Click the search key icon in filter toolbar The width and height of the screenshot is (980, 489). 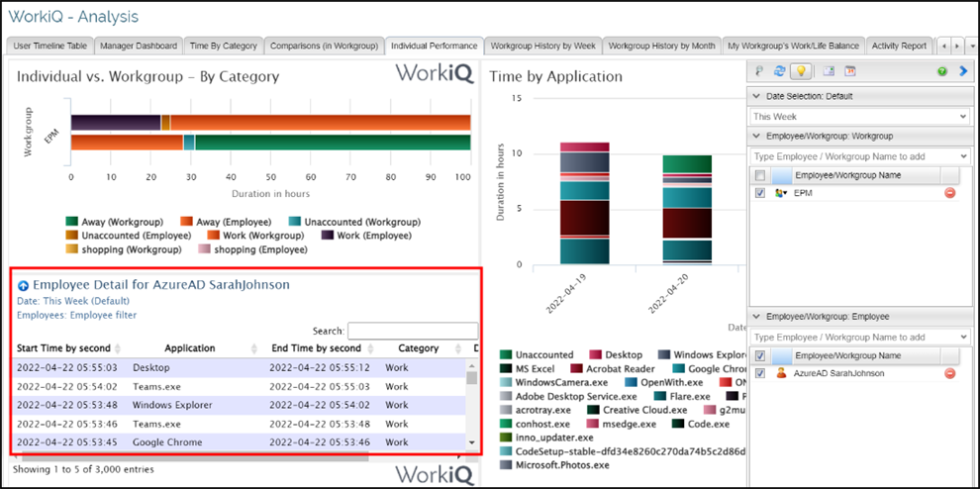(760, 71)
